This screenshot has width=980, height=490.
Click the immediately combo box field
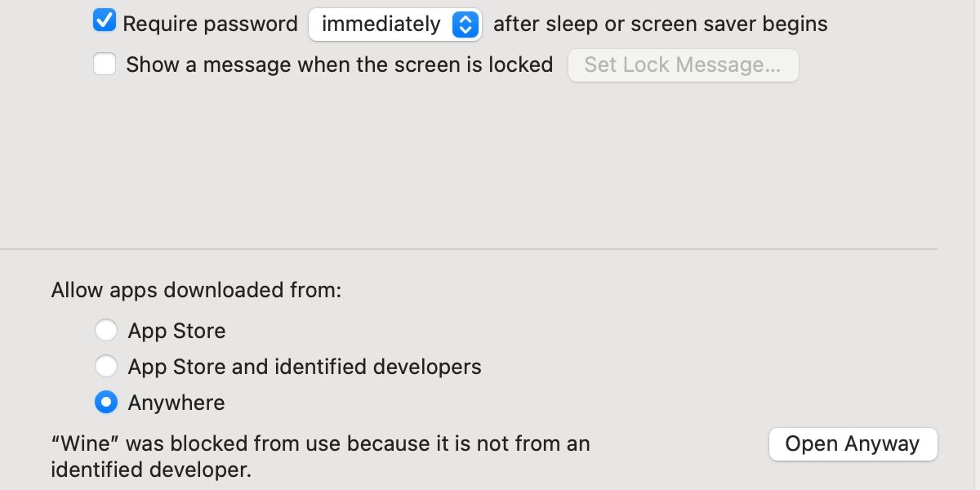coord(381,24)
